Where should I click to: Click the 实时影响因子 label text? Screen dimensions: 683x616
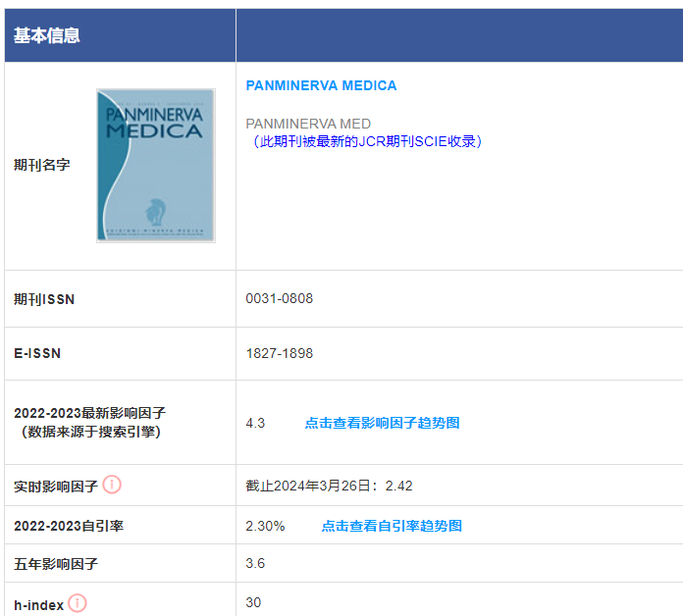click(x=56, y=487)
